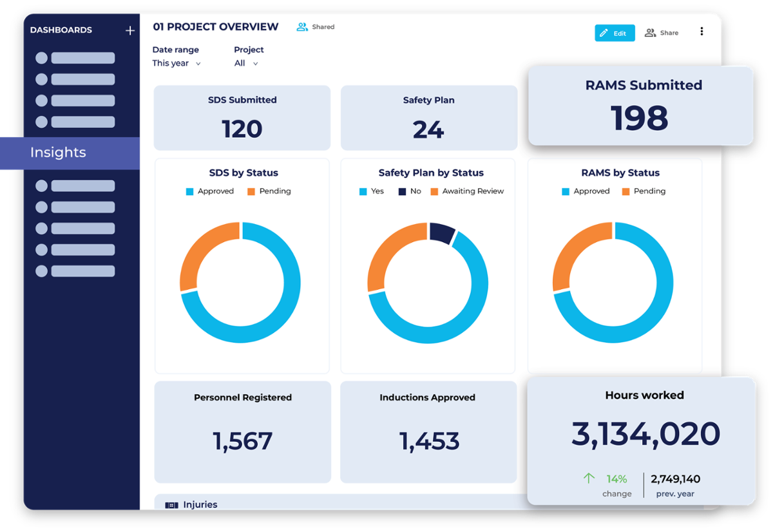Open the Date range This year dropdown
The width and height of the screenshot is (773, 532).
176,63
